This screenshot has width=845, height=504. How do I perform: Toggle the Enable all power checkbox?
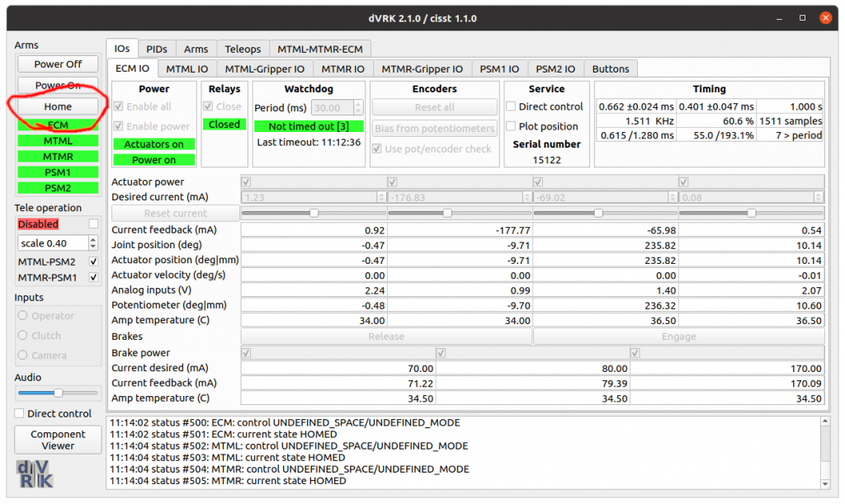coord(119,106)
